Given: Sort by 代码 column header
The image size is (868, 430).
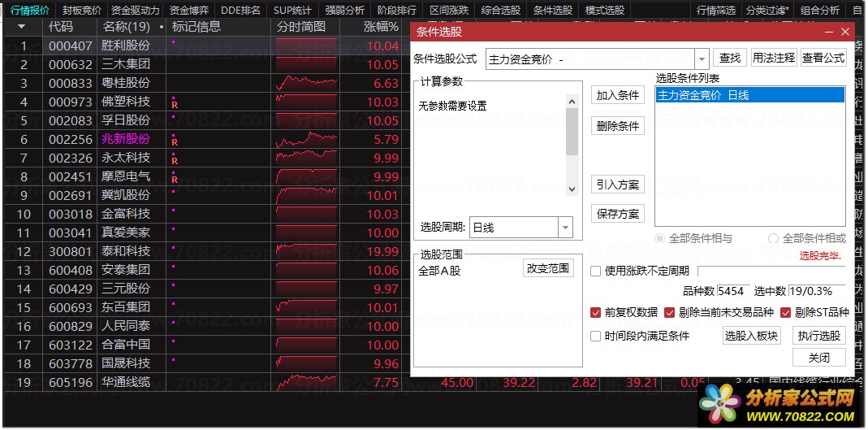Looking at the screenshot, I should [x=60, y=26].
